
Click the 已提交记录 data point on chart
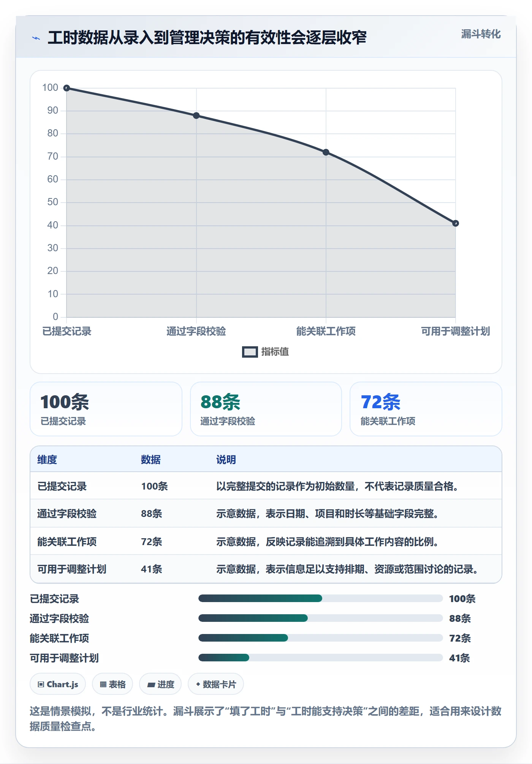pyautogui.click(x=66, y=88)
